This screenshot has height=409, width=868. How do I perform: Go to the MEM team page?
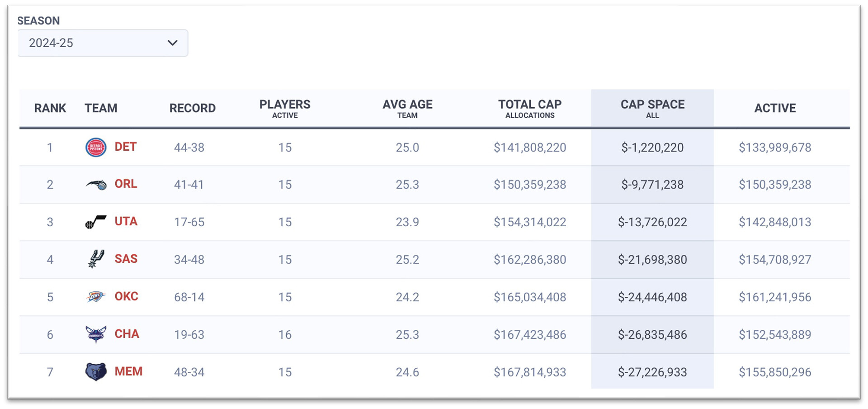[128, 371]
